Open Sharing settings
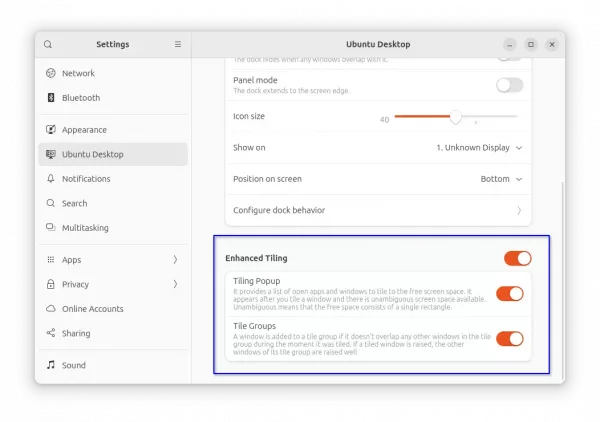The height and width of the screenshot is (422, 600). coord(113,333)
